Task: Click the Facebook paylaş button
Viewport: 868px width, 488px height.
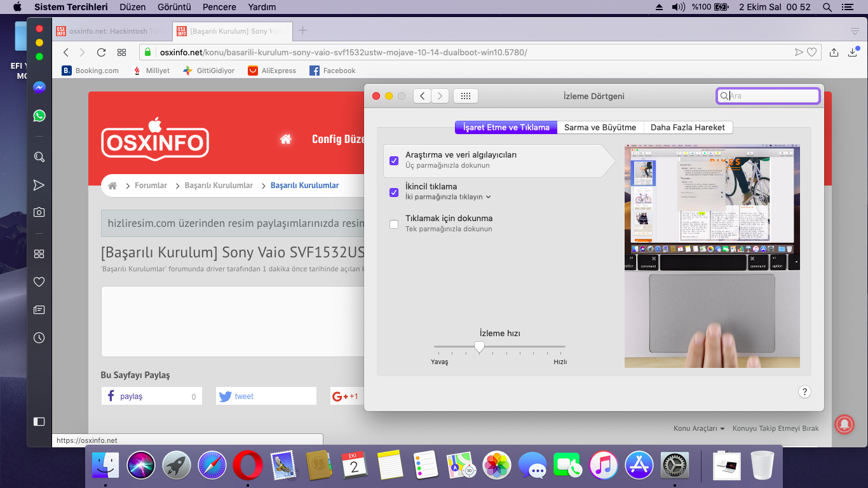Action: (151, 396)
